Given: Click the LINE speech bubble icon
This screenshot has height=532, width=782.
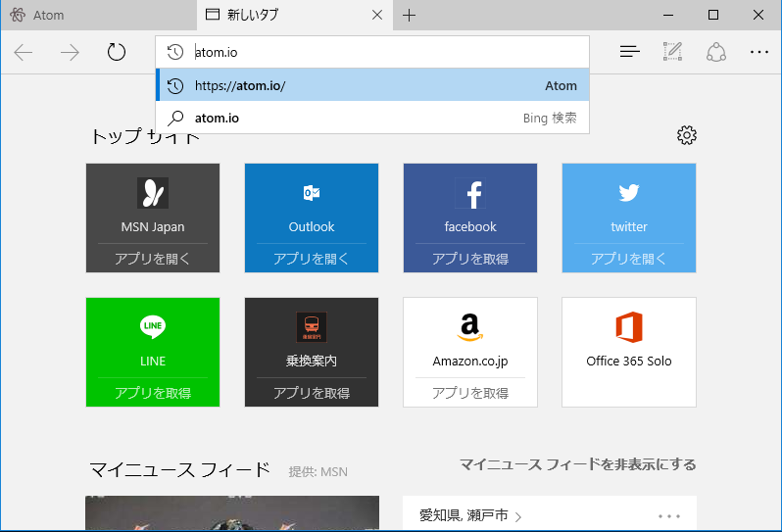Looking at the screenshot, I should 153,327.
